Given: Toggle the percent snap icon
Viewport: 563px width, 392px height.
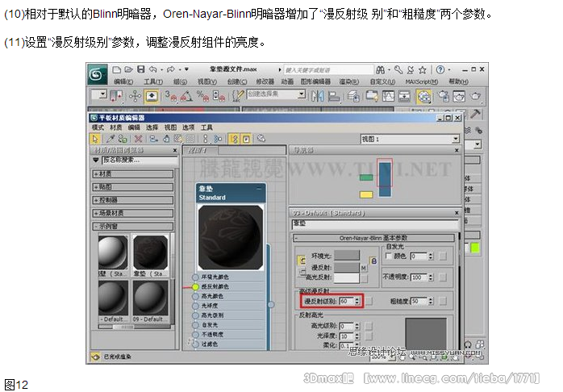Looking at the screenshot, I should click(x=203, y=96).
